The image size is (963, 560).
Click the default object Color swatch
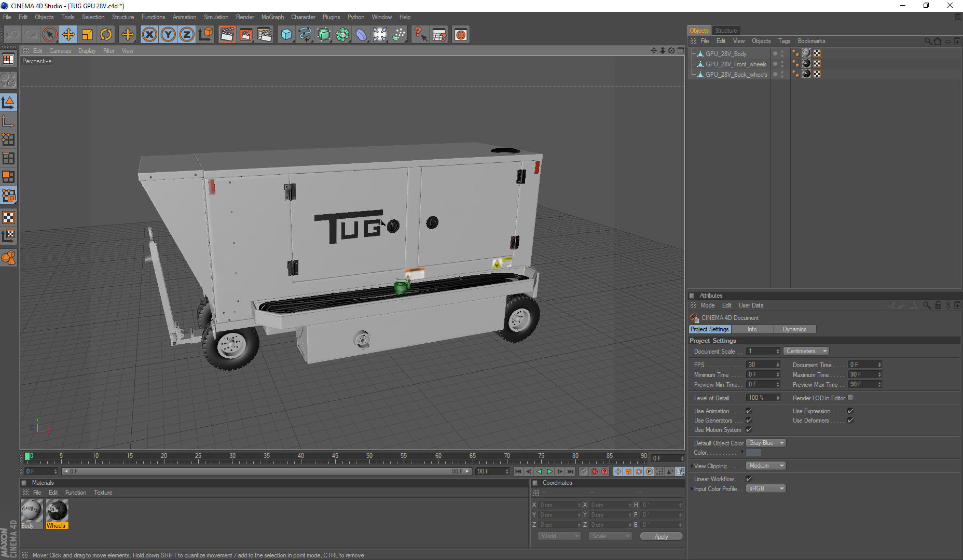coord(753,453)
